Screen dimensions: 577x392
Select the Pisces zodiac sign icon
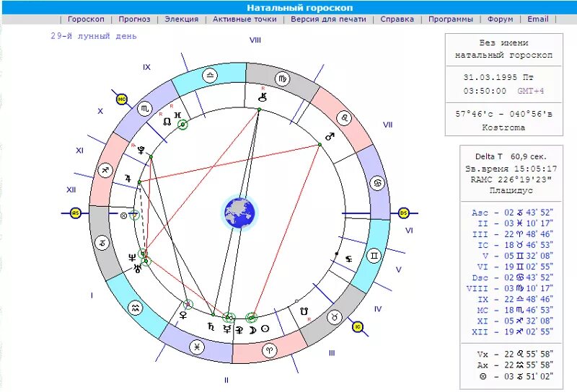point(197,347)
